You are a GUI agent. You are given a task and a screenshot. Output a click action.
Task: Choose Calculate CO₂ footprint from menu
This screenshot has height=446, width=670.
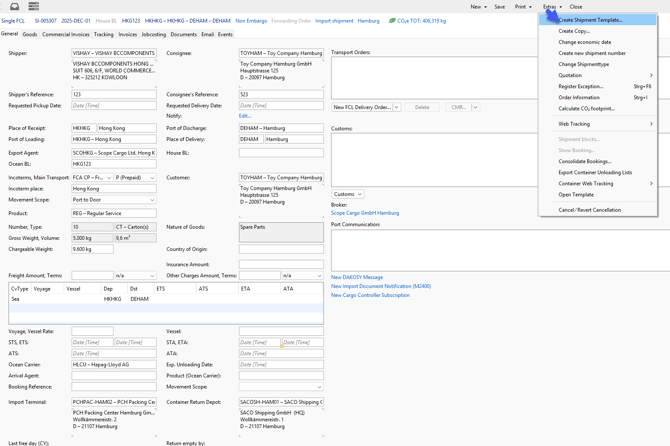586,108
